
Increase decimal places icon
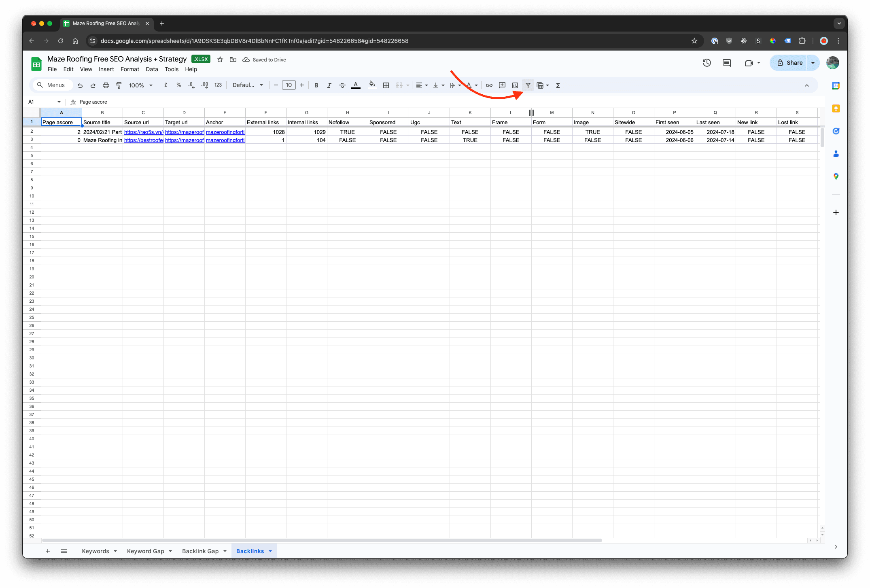[205, 85]
